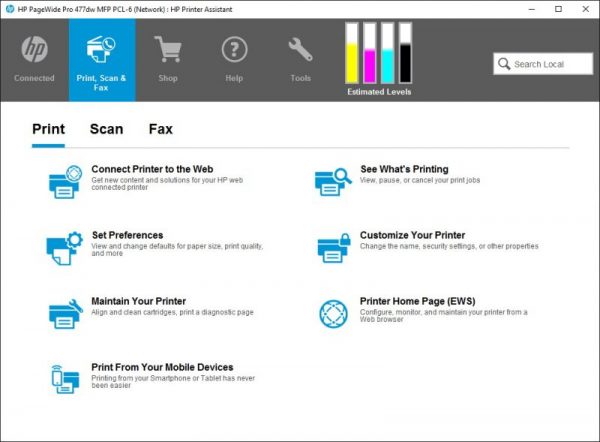The width and height of the screenshot is (600, 442).
Task: Click the magenta ink level bar
Action: (370, 53)
